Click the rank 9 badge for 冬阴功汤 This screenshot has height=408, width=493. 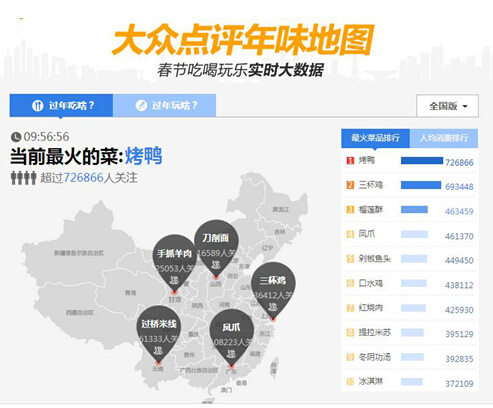350,357
